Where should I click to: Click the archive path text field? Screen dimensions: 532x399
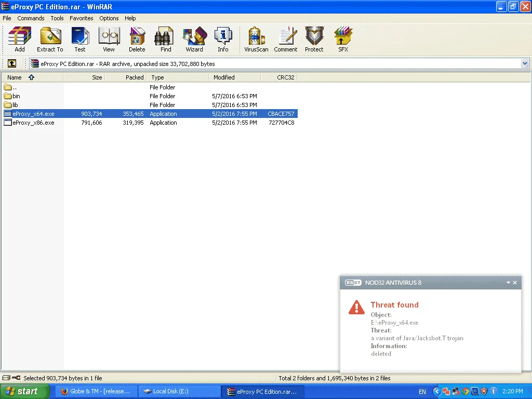coord(275,63)
